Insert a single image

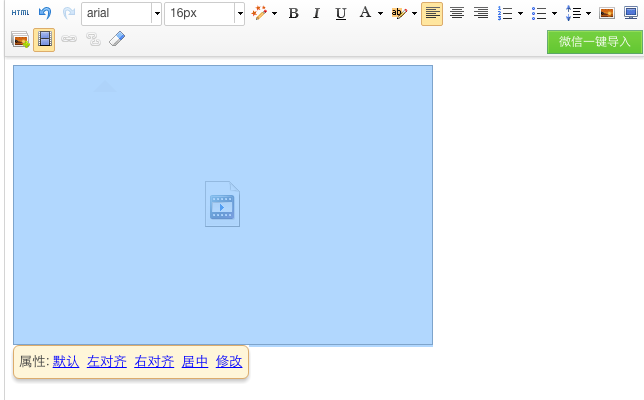tap(606, 13)
